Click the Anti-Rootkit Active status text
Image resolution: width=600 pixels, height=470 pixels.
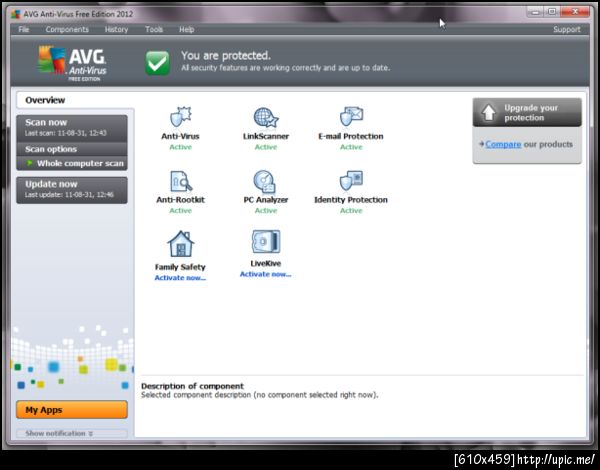click(180, 211)
